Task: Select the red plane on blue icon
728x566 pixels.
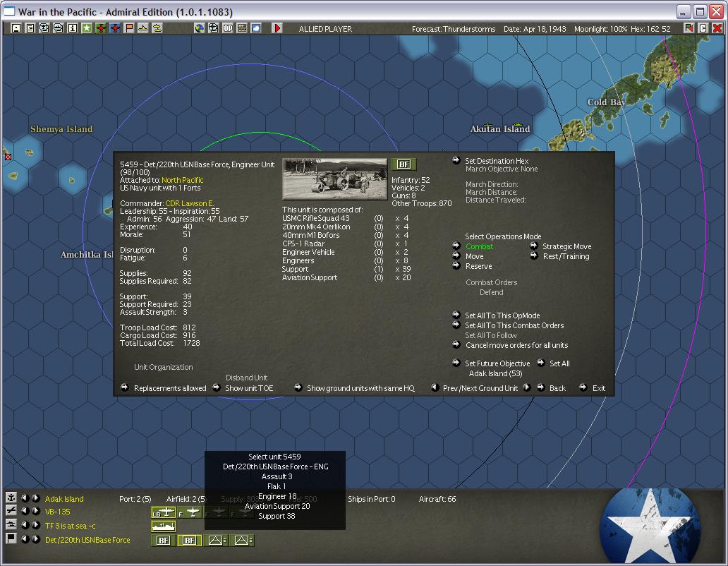Action: tap(115, 28)
